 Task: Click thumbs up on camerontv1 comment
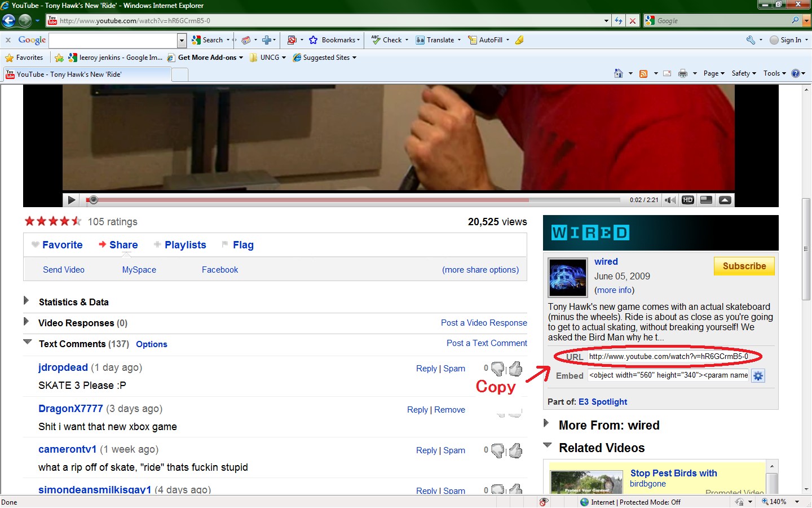[x=515, y=450]
